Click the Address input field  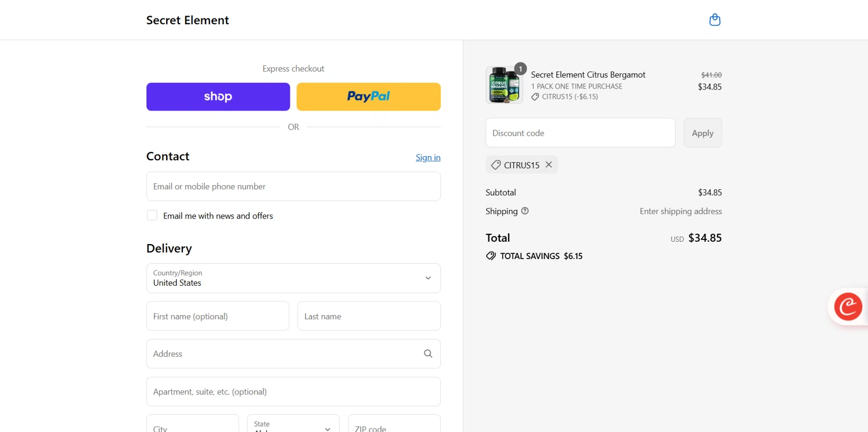(x=293, y=353)
